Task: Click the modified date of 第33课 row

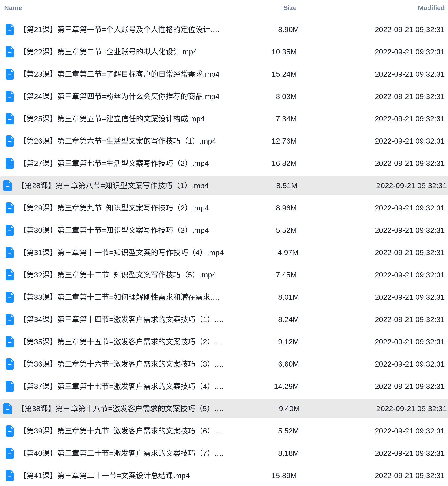Action: (x=410, y=297)
